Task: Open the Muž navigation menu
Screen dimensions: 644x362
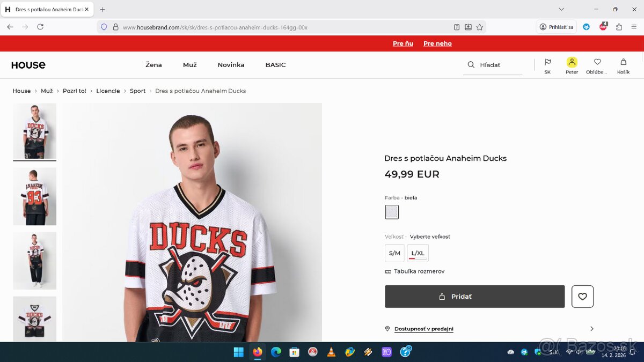Action: click(x=190, y=64)
